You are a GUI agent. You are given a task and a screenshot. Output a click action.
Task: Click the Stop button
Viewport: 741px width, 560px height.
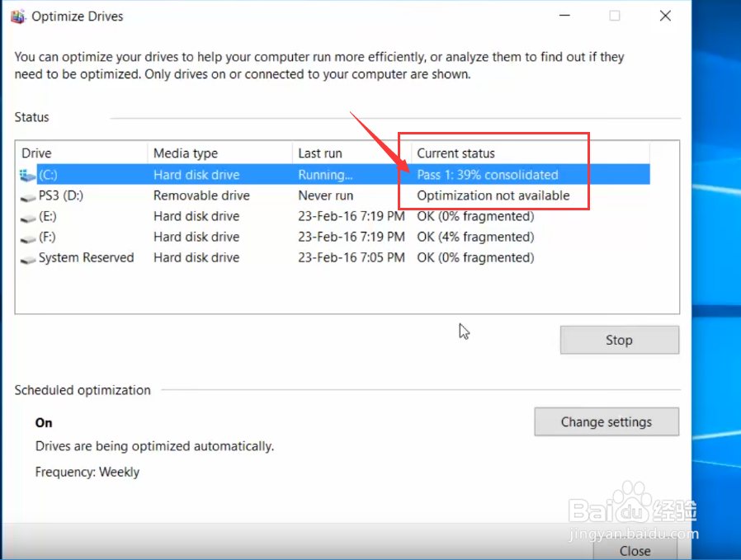pos(619,340)
